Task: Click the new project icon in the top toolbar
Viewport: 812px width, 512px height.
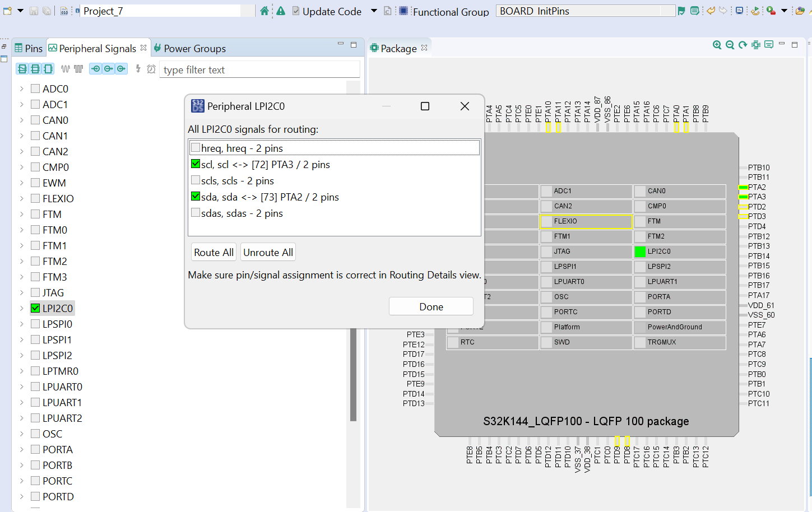Action: pos(8,11)
